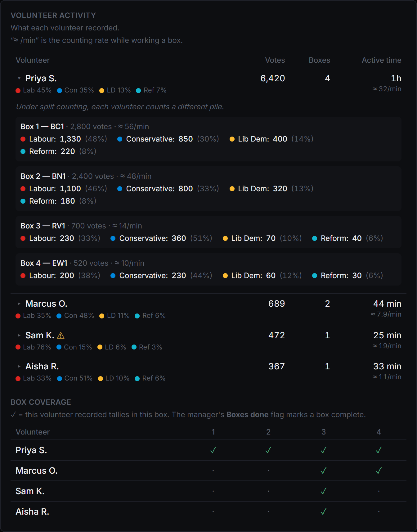Screen dimensions: 417x532
Task: Click the warning icon beside Sam K.
Action: click(61, 335)
